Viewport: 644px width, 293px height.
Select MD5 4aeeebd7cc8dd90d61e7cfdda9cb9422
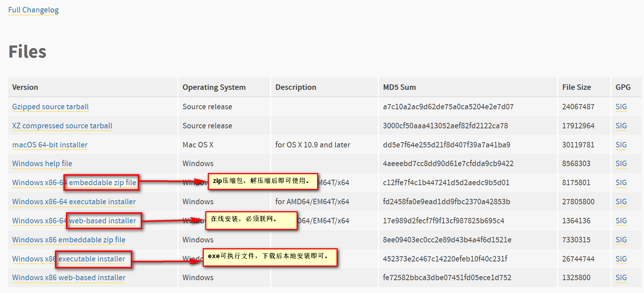448,164
